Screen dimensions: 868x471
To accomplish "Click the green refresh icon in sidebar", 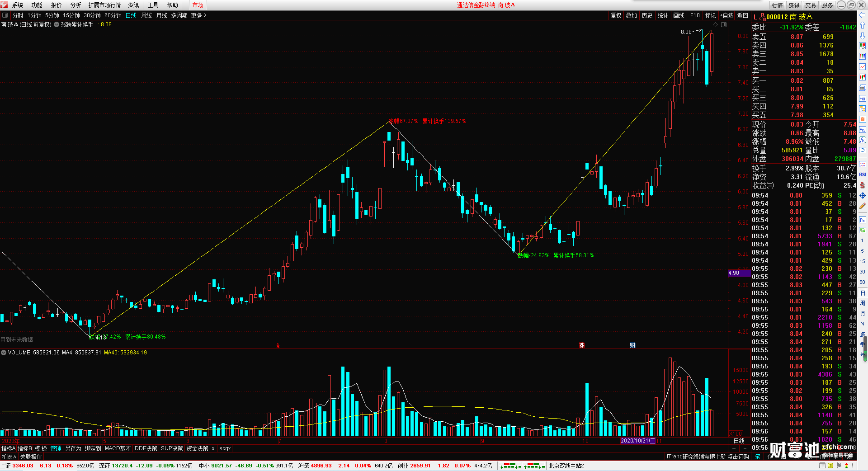I will point(863,231).
